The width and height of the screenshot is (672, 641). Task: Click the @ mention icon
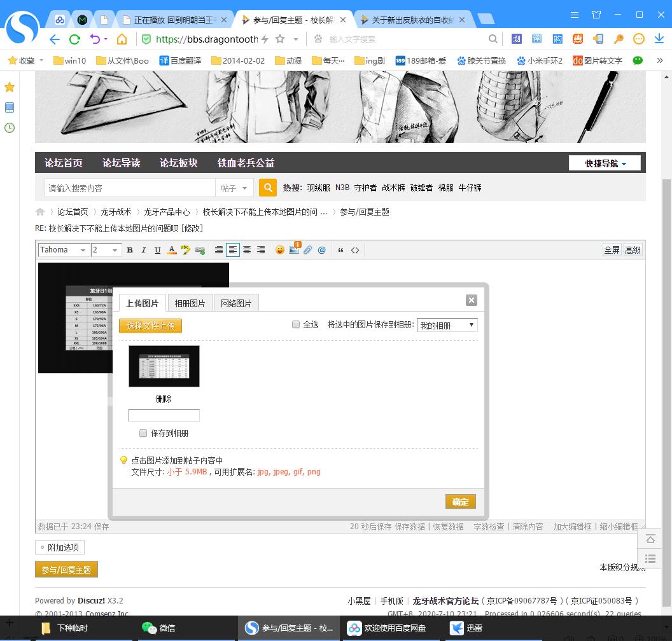coord(322,251)
